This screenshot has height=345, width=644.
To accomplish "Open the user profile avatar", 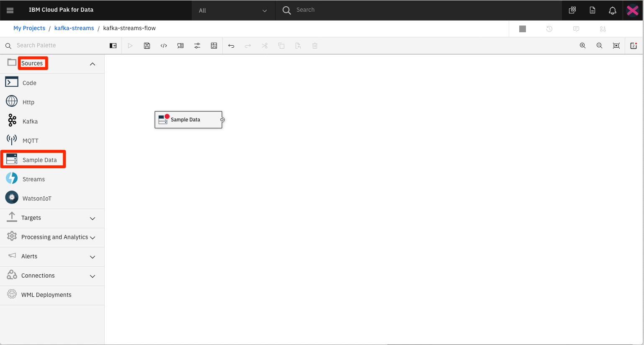I will [x=633, y=10].
